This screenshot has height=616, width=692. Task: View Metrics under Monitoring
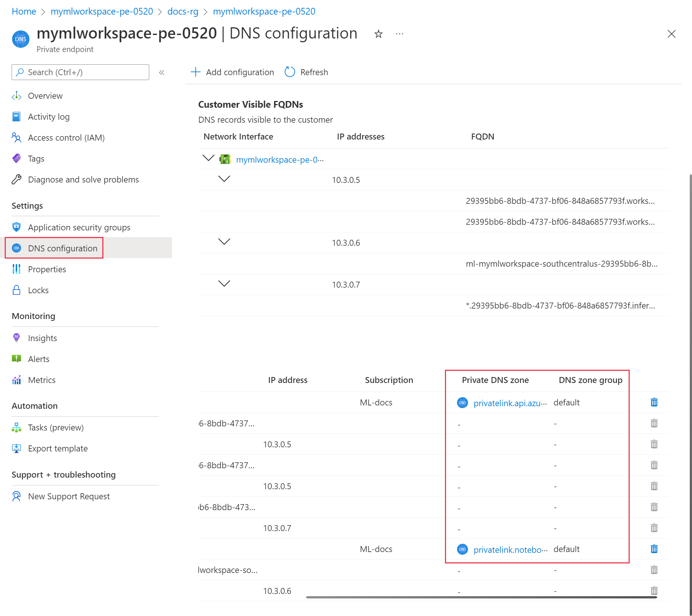[x=42, y=380]
